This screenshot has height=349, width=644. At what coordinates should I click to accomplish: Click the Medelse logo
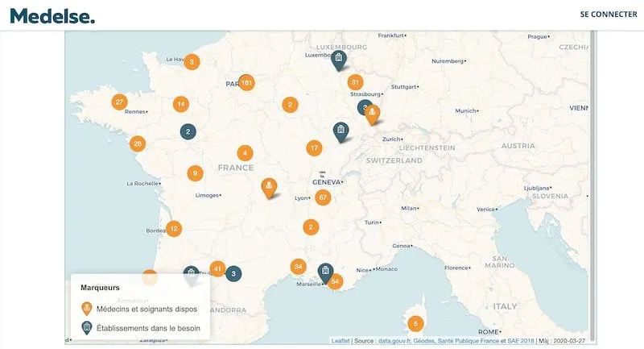pos(52,15)
